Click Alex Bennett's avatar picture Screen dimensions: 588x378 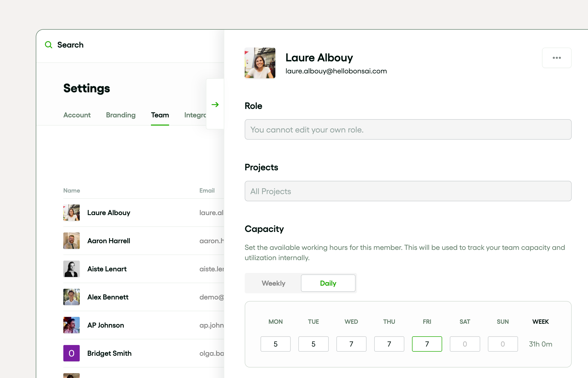72,297
